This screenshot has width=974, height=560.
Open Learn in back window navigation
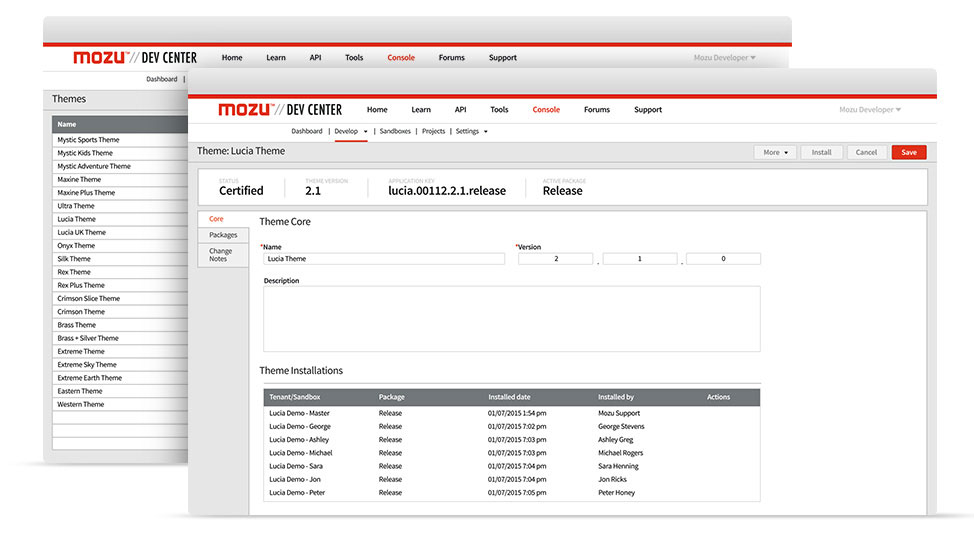click(x=276, y=57)
